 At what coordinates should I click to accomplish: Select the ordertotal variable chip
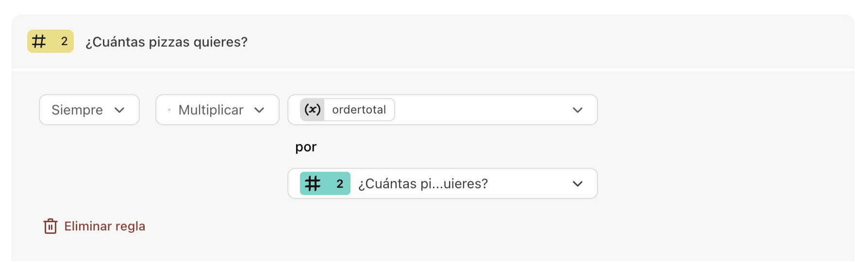[x=359, y=110]
